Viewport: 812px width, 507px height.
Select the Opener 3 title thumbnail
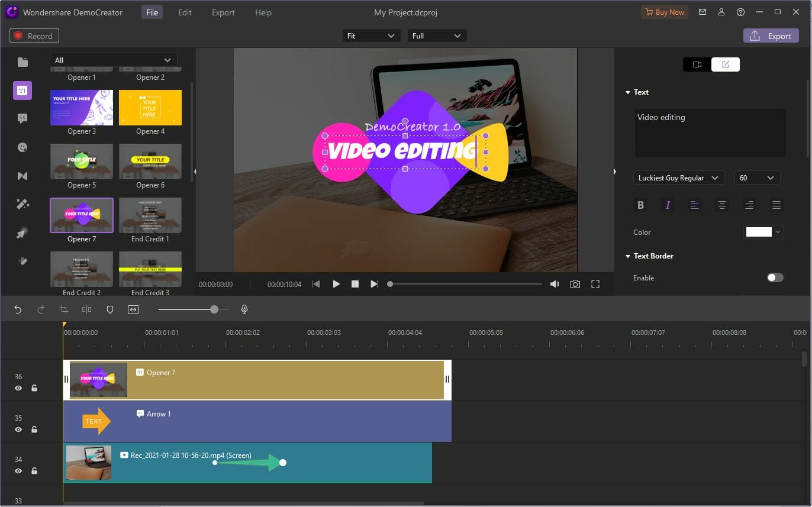pos(82,108)
